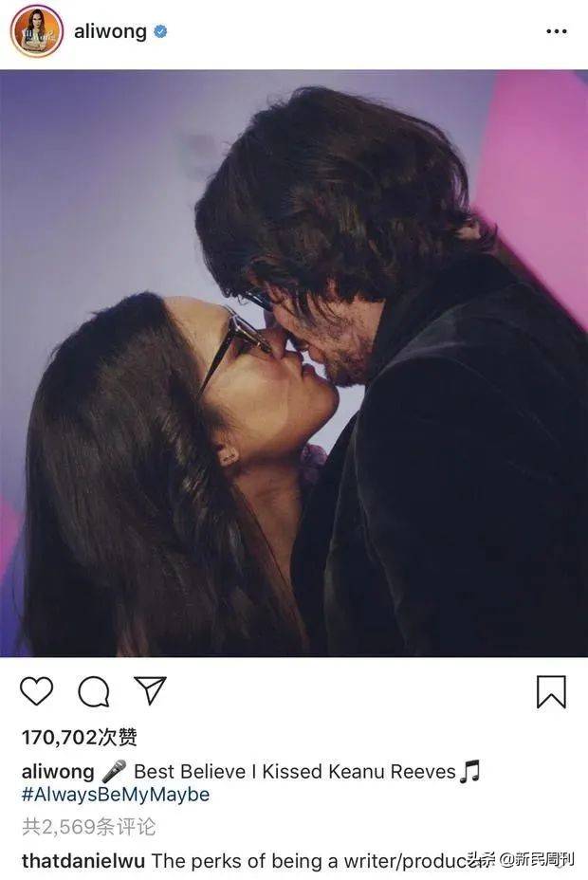Open comments via the speech bubble icon

pyautogui.click(x=94, y=691)
